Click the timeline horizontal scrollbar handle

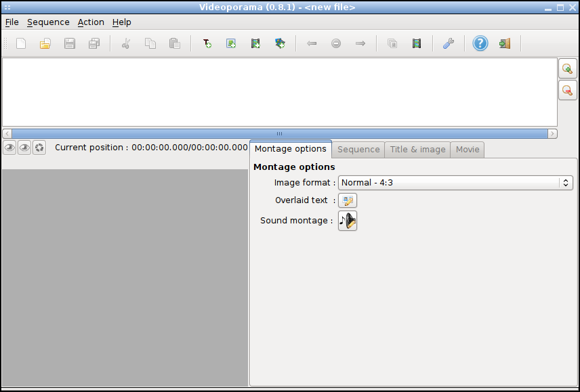point(280,134)
